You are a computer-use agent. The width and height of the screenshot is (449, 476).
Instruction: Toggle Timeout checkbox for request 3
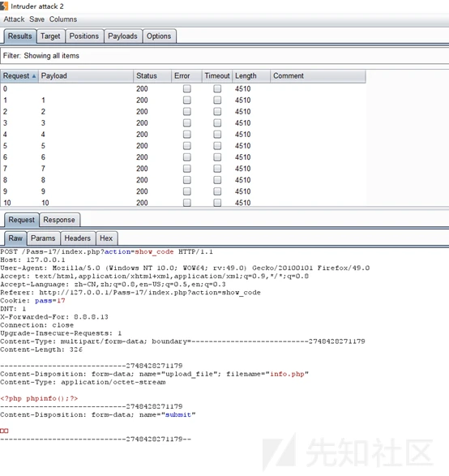[x=217, y=123]
